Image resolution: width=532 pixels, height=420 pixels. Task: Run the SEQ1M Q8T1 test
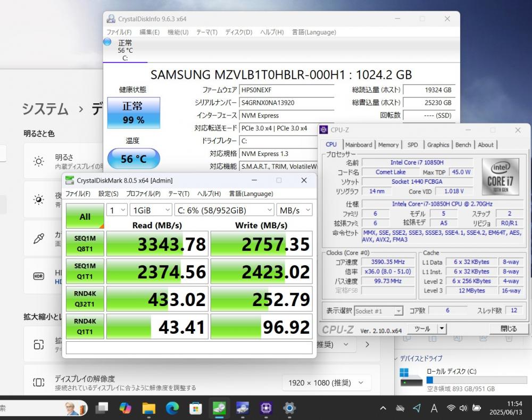click(x=85, y=244)
